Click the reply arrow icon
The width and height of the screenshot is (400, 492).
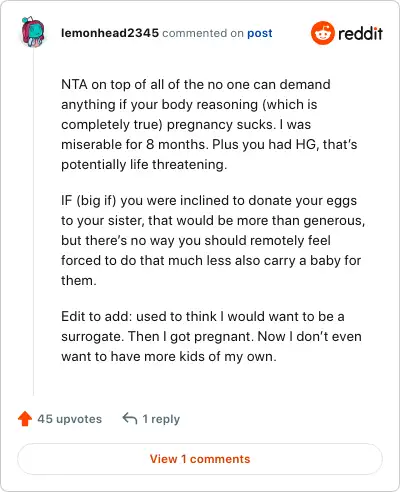pos(130,418)
